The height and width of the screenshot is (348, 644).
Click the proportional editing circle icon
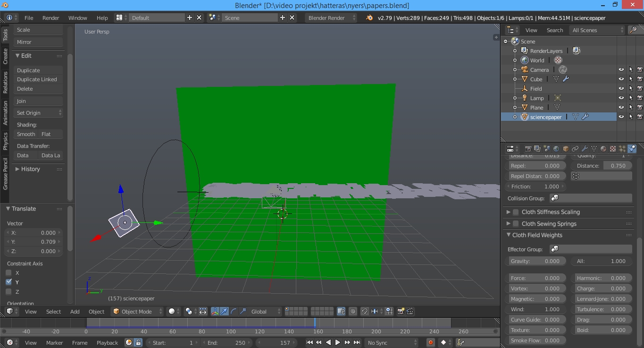pyautogui.click(x=353, y=311)
